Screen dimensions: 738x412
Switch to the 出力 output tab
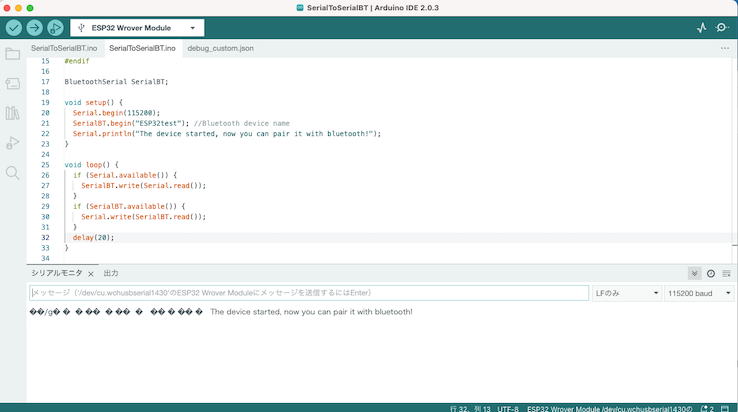[x=111, y=273]
